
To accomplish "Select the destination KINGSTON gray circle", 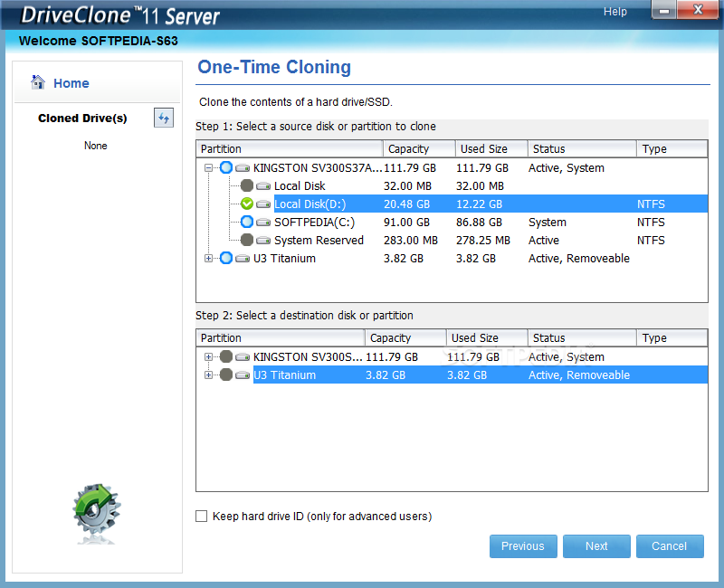I will tap(226, 356).
